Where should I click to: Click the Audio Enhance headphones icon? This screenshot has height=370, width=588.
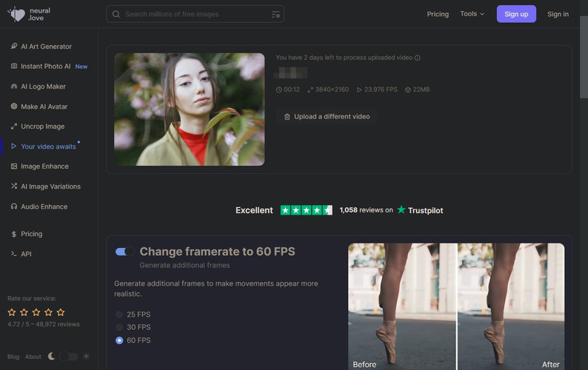14,206
